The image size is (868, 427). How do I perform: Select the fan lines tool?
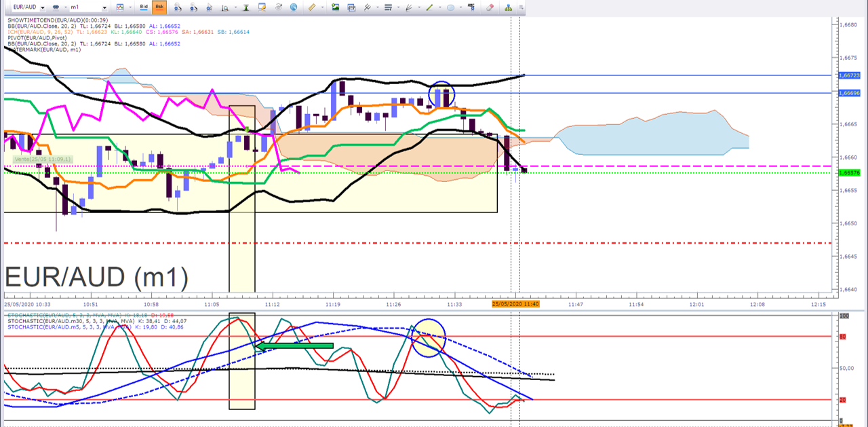[408, 7]
